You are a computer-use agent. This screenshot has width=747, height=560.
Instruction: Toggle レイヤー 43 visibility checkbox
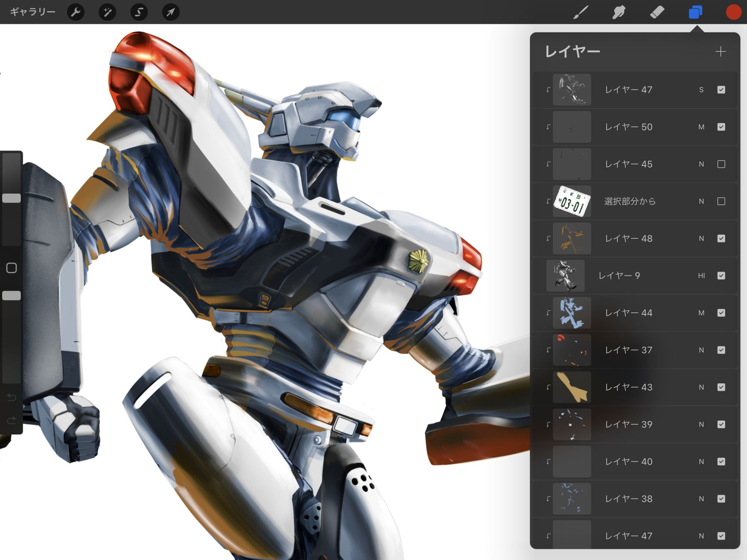pyautogui.click(x=721, y=387)
